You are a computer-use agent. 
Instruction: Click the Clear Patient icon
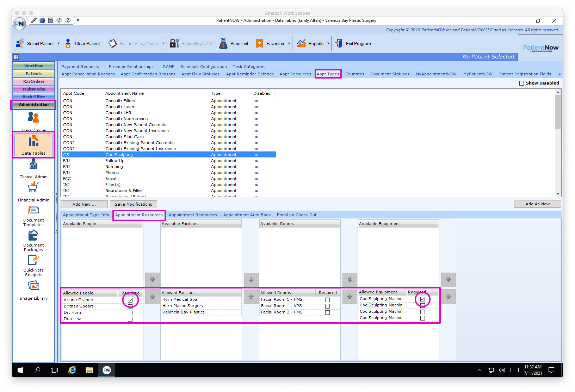(x=68, y=43)
